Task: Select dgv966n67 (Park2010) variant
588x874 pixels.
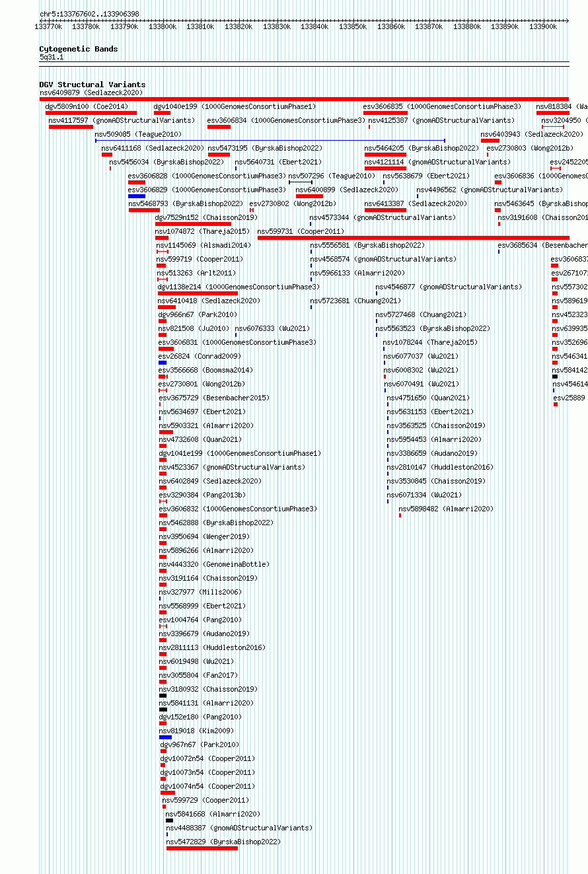Action: tap(198, 314)
